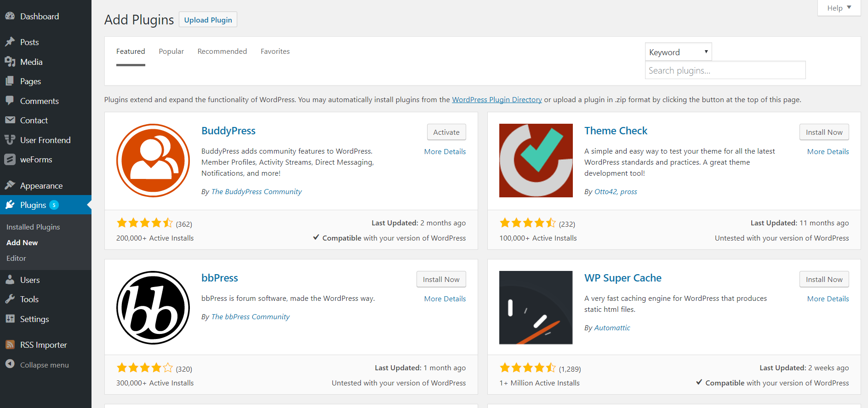This screenshot has width=868, height=408.
Task: Open the weForms menu item
Action: point(46,159)
